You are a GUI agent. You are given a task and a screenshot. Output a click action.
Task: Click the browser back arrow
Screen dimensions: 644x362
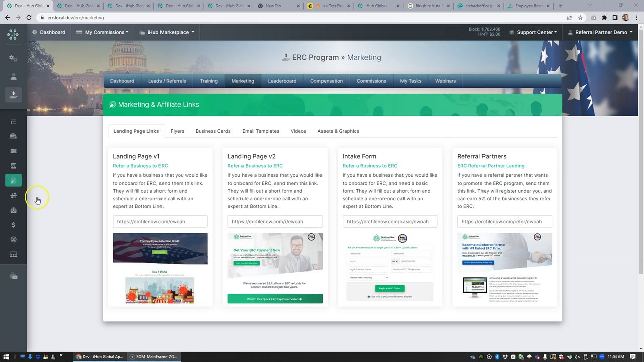tap(7, 17)
